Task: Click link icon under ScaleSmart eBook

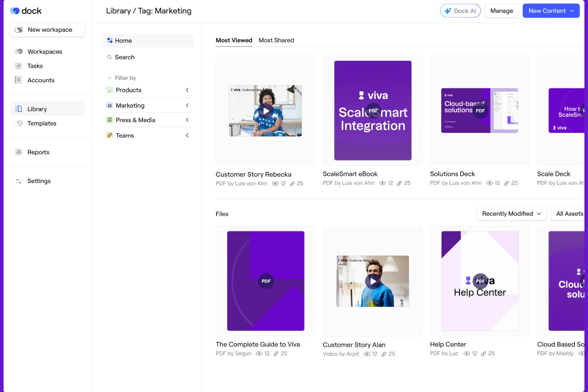Action: click(x=399, y=183)
